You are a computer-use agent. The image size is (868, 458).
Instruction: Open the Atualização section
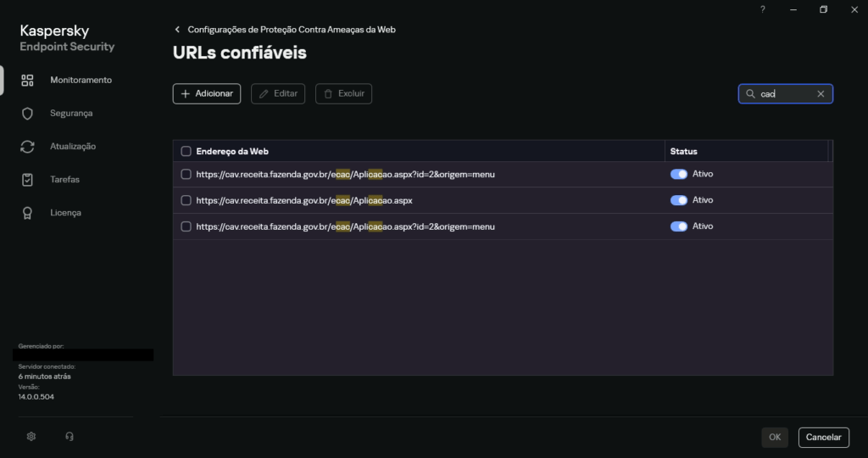pyautogui.click(x=73, y=147)
